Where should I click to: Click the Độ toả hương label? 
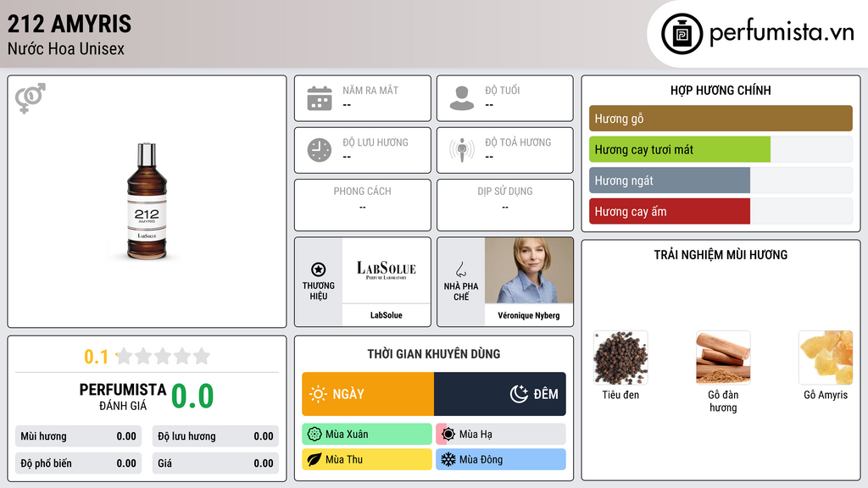pos(518,142)
